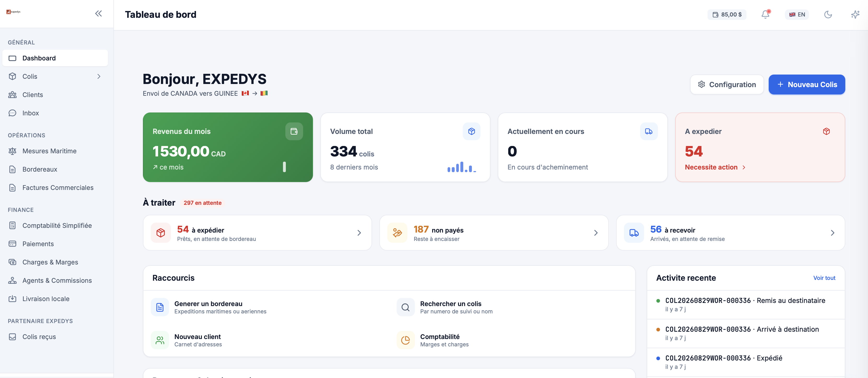Click the Expedys logo

pyautogui.click(x=14, y=12)
